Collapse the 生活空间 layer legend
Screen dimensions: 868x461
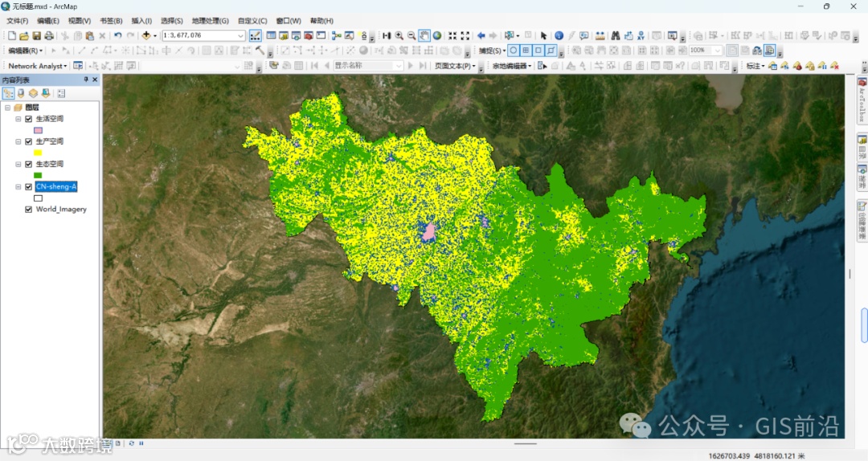tap(18, 119)
